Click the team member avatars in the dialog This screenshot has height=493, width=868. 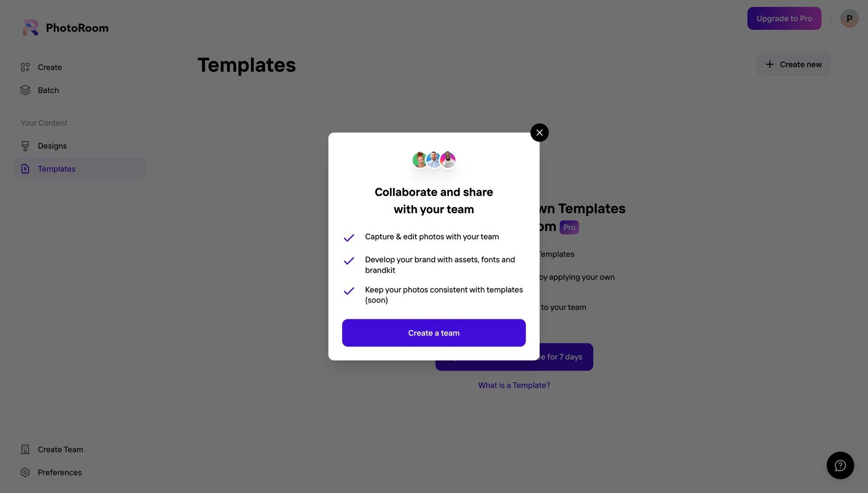[433, 160]
